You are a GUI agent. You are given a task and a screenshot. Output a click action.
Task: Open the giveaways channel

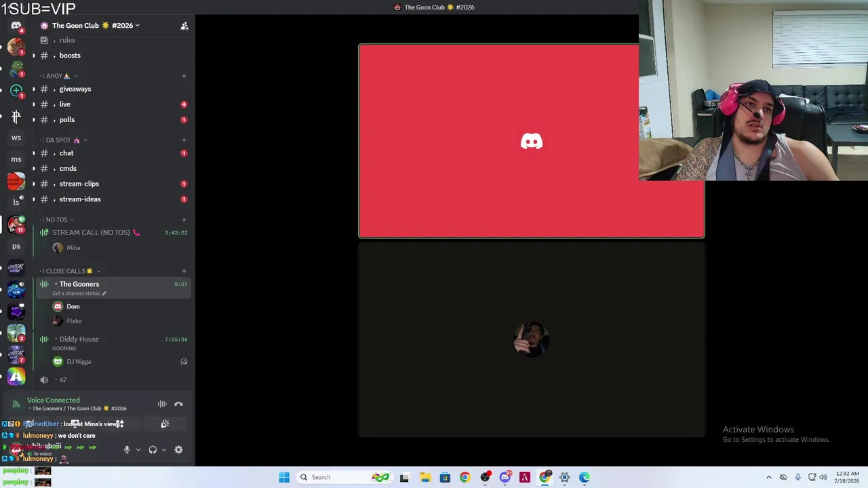point(113,89)
